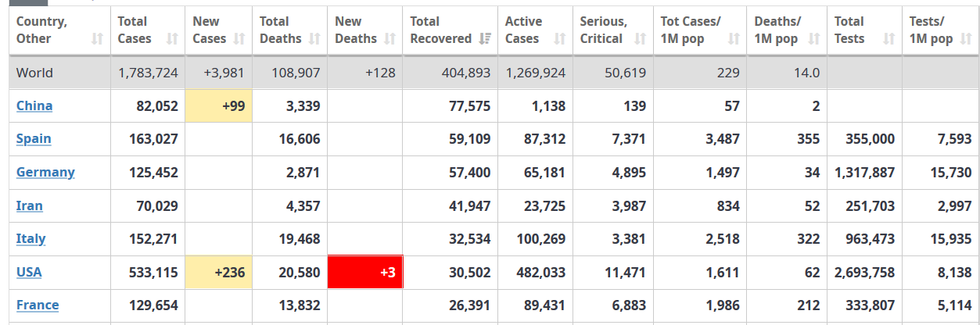The height and width of the screenshot is (325, 980).
Task: Open the Spain country link
Action: coord(34,138)
